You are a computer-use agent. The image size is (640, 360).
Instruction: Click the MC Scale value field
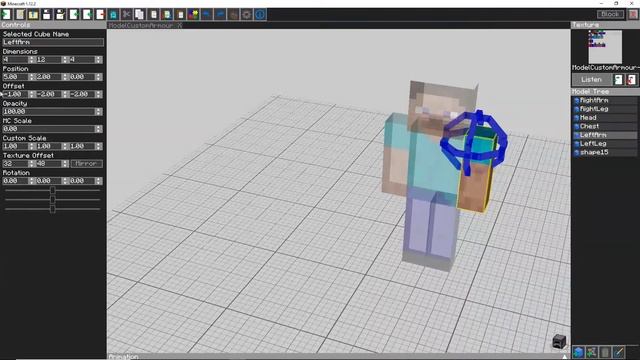tap(49, 129)
